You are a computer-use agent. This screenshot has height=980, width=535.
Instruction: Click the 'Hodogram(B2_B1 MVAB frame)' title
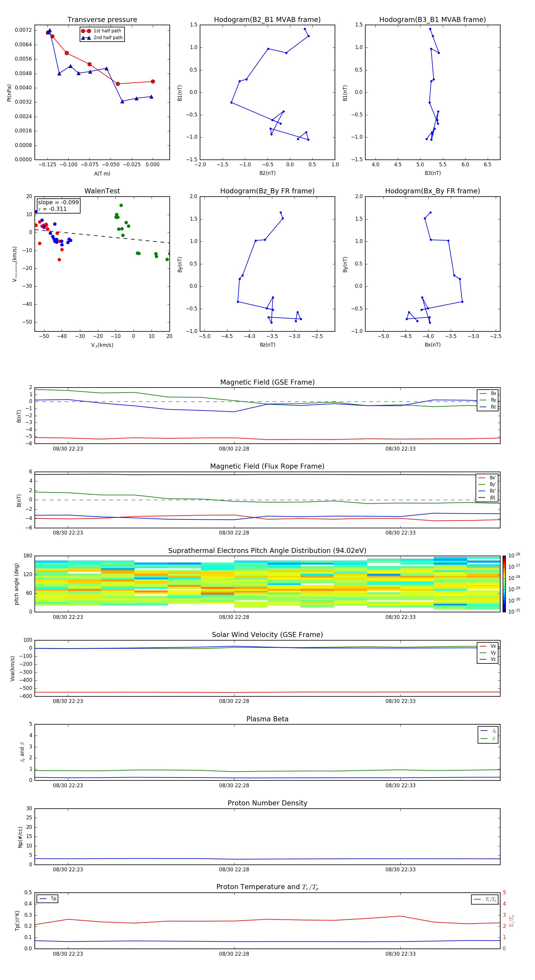(267, 20)
